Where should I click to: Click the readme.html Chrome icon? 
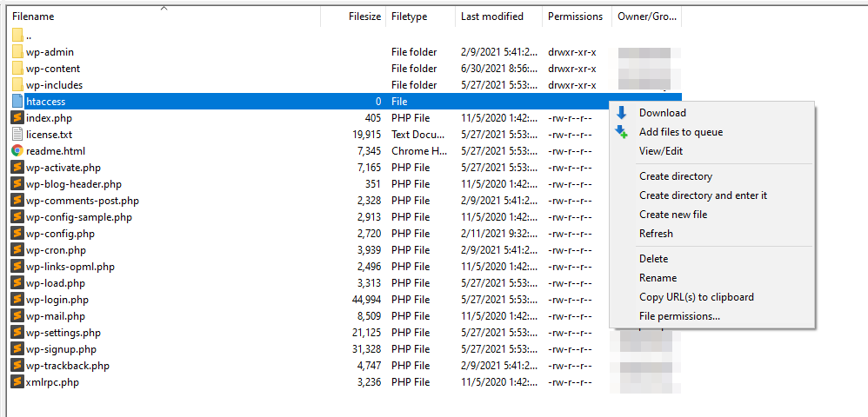tap(17, 151)
